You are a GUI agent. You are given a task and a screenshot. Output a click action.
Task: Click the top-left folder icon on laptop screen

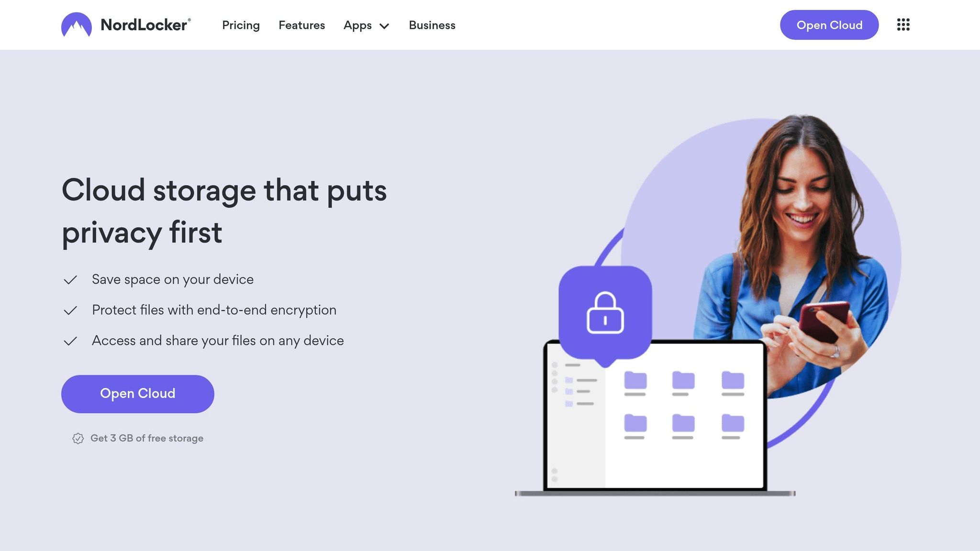click(x=635, y=381)
